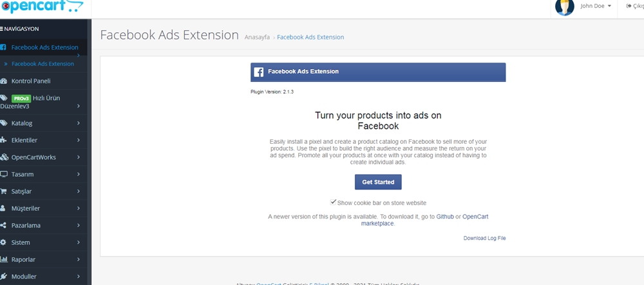The image size is (644, 285).
Task: Click the Raporlar chart icon
Action: (4, 259)
